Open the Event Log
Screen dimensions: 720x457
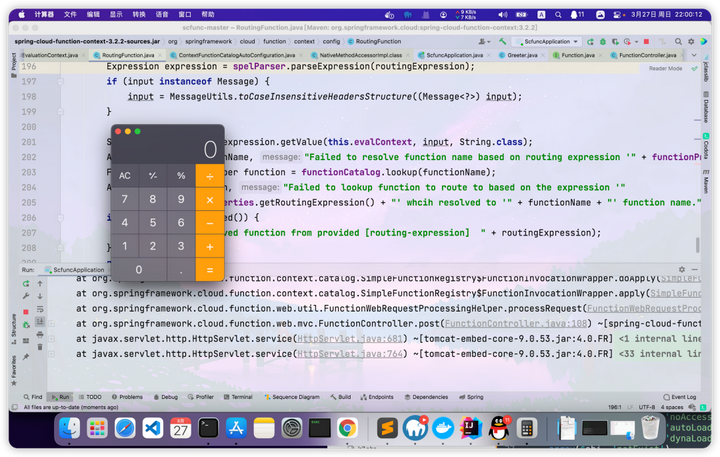[x=680, y=397]
